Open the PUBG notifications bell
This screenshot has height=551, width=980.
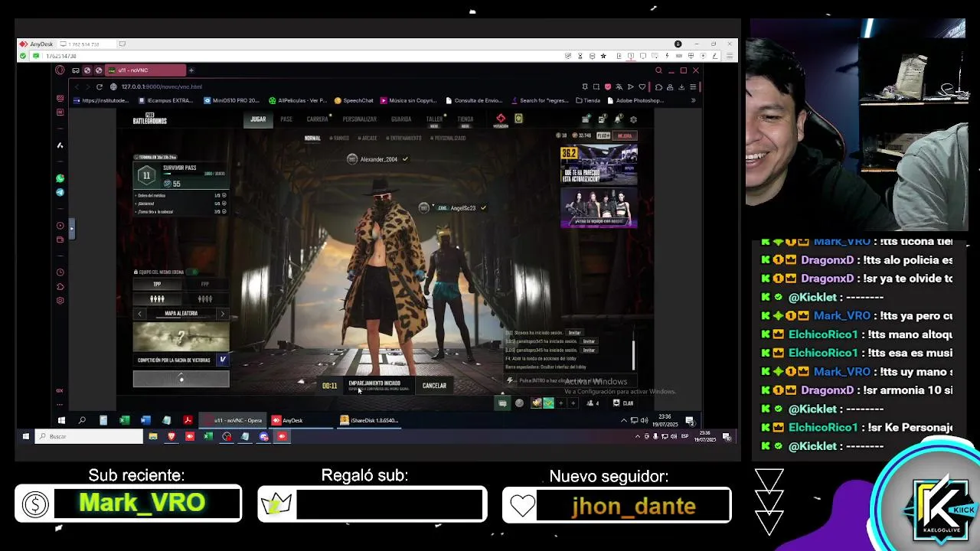[617, 119]
